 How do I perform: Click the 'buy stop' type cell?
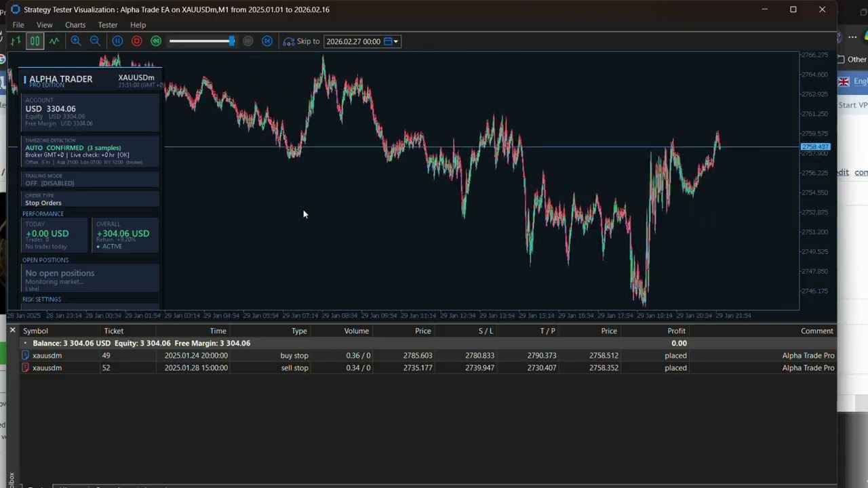pyautogui.click(x=294, y=355)
